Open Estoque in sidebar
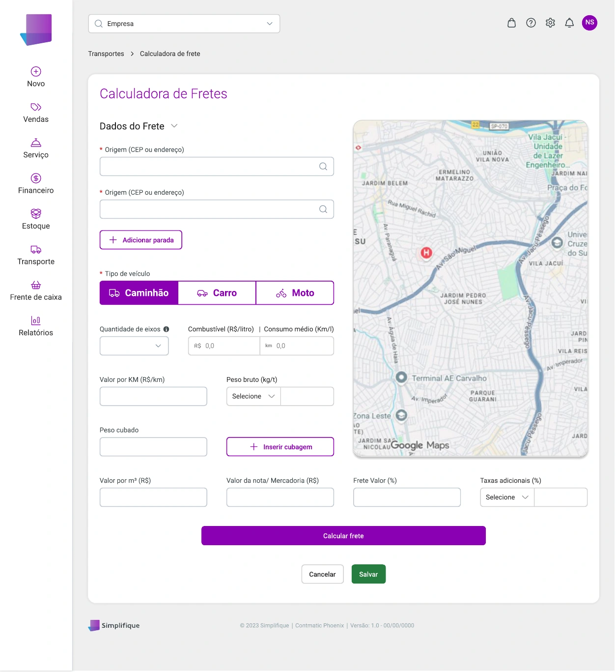 click(x=36, y=219)
